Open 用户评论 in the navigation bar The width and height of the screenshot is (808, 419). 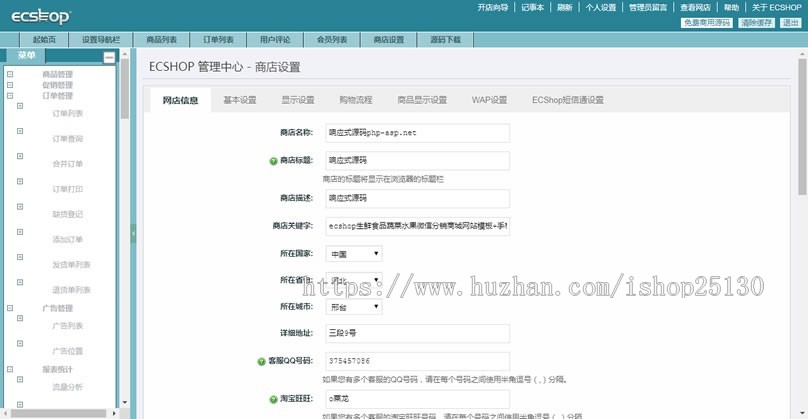[x=275, y=40]
